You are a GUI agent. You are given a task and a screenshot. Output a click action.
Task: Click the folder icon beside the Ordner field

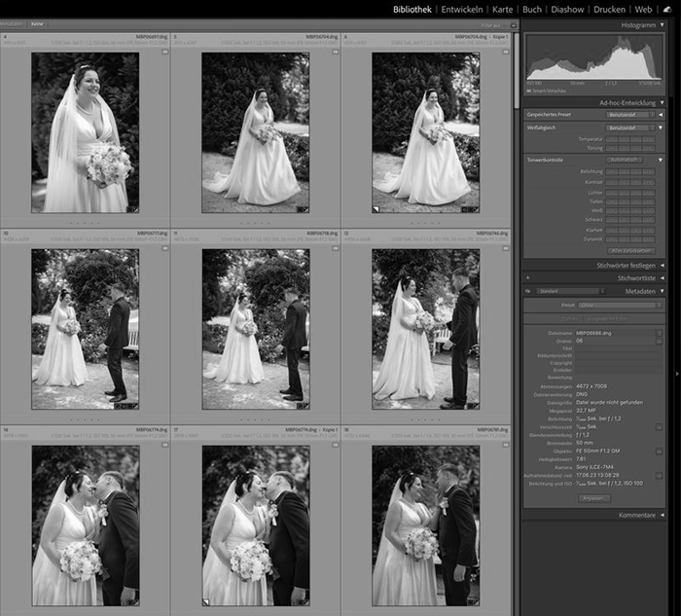pyautogui.click(x=659, y=342)
